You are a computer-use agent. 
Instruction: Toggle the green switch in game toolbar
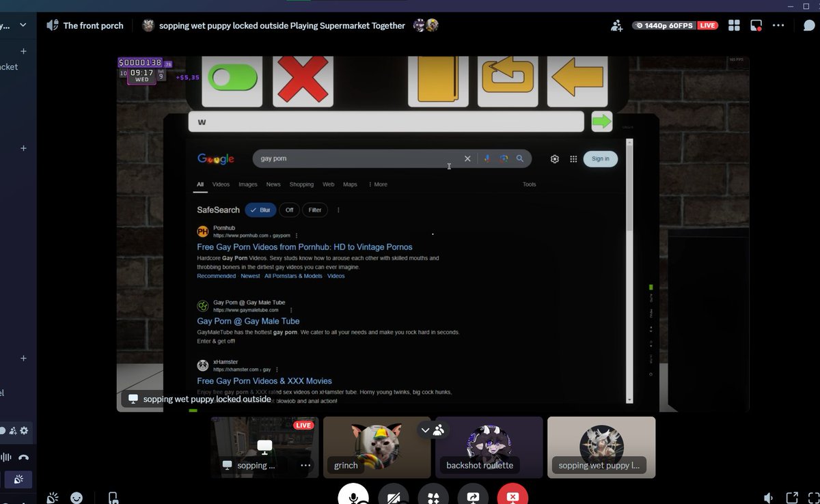point(232,78)
